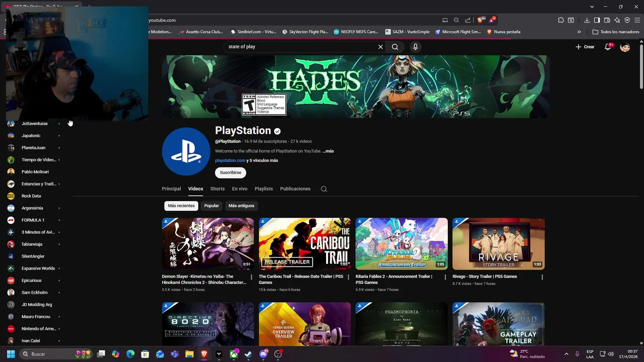The width and height of the screenshot is (644, 362).
Task: Open The Caribou Trail video thumbnail
Action: (305, 244)
